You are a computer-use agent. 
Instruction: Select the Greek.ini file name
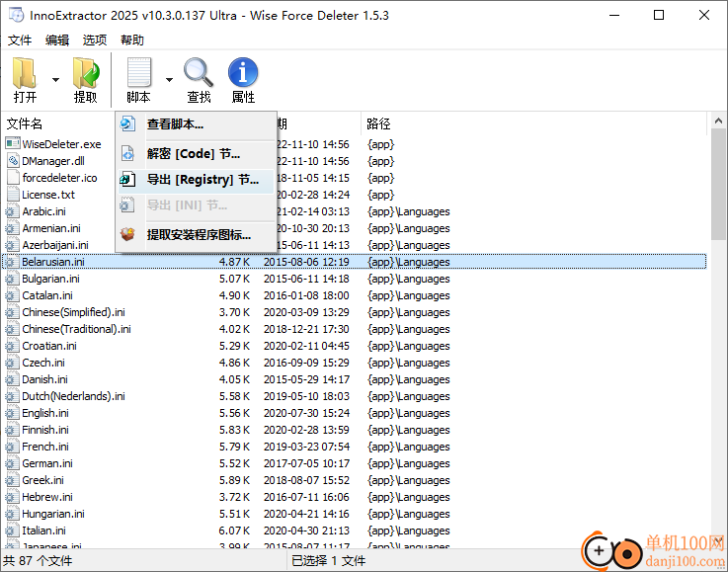pyautogui.click(x=42, y=480)
